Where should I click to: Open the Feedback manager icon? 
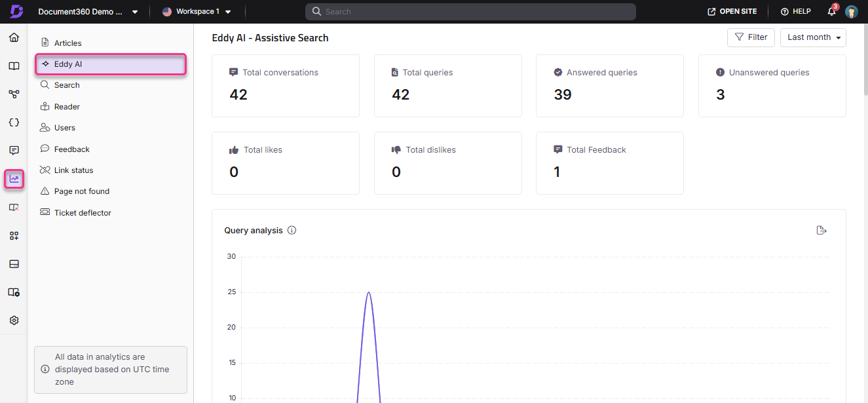(x=14, y=150)
